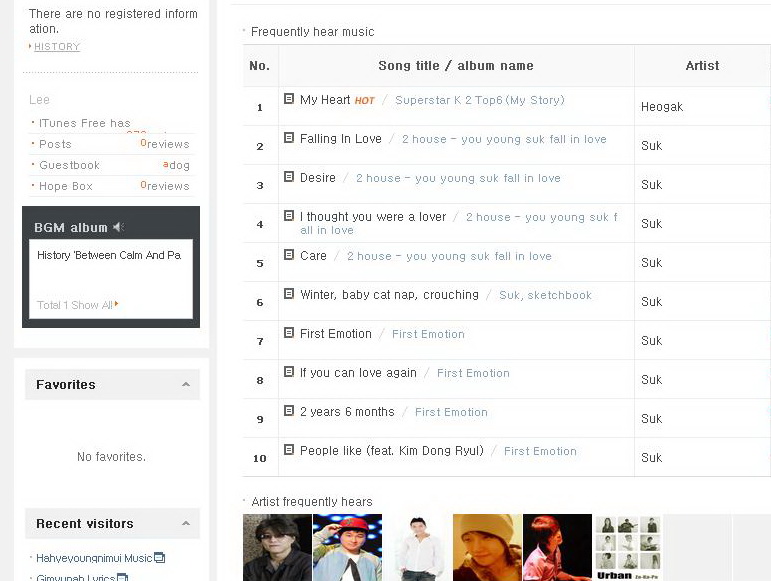Collapse the Recent visitors panel arrow
Screen dimensions: 771x581
tap(186, 523)
